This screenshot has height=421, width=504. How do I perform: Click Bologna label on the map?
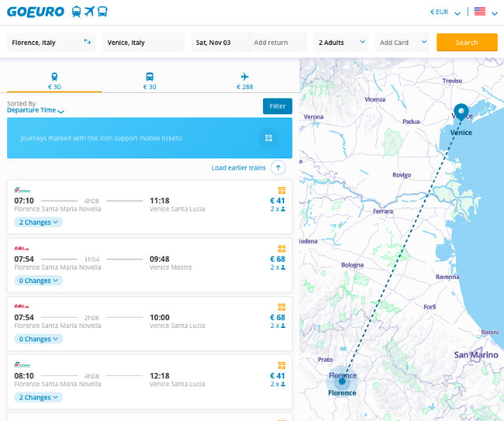click(x=352, y=265)
